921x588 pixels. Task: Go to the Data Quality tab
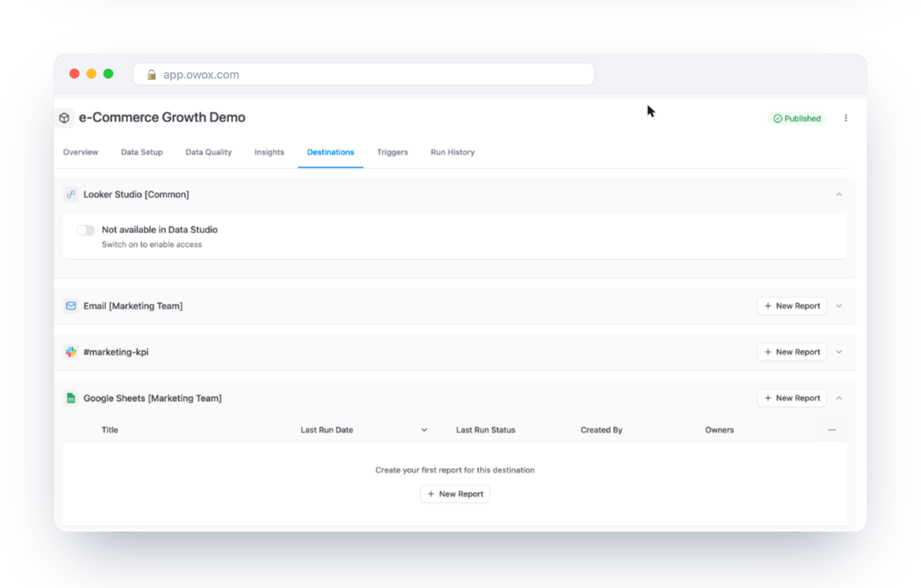(x=208, y=152)
